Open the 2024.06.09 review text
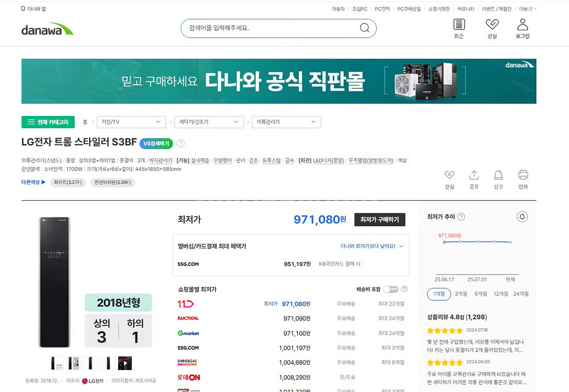This screenshot has width=569, height=392. click(x=476, y=378)
